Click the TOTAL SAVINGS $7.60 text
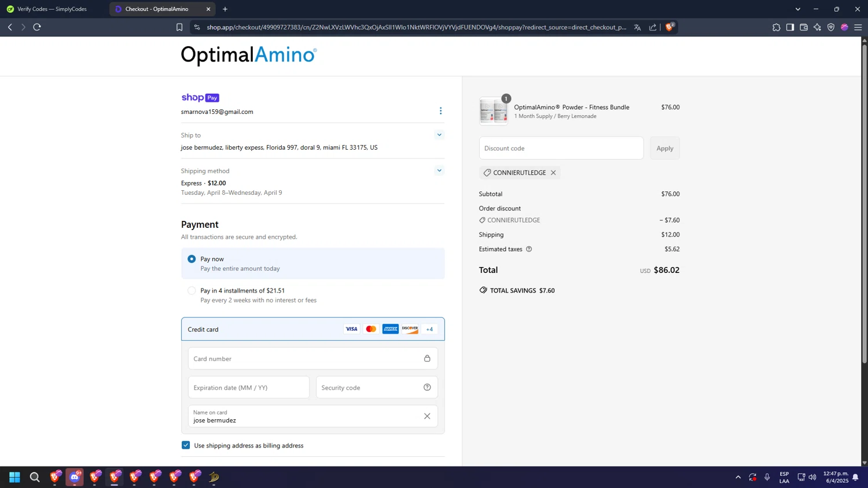Image resolution: width=868 pixels, height=488 pixels. tap(523, 290)
